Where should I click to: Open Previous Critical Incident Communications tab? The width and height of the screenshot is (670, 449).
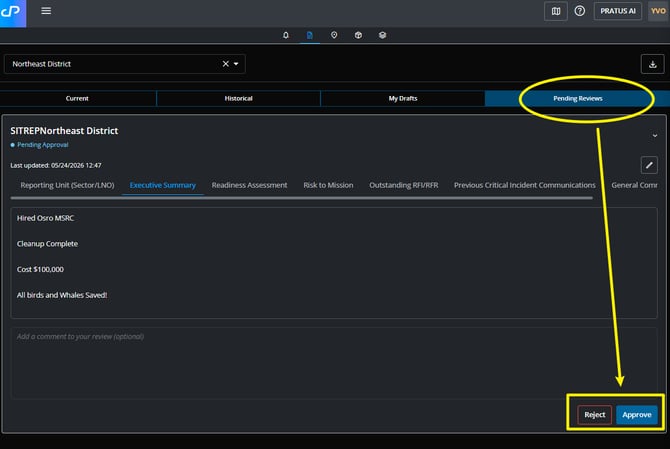525,185
